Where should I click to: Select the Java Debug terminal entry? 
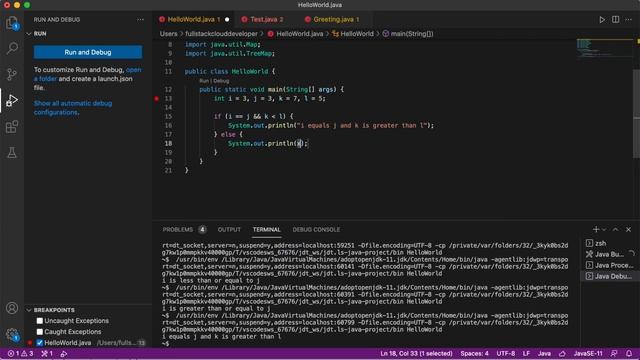click(x=608, y=276)
